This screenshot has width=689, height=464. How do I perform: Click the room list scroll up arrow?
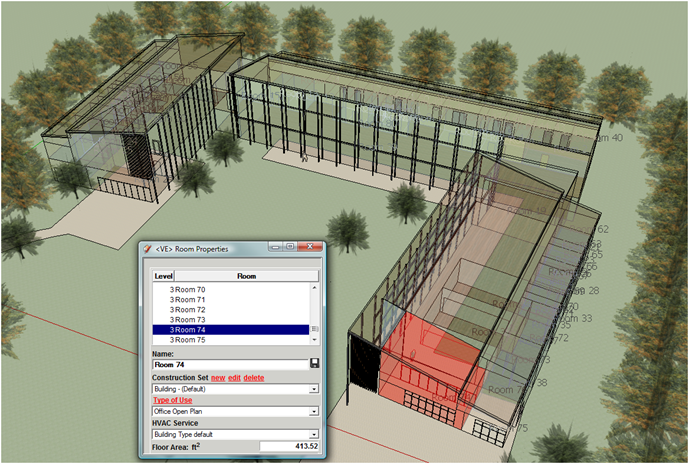315,288
